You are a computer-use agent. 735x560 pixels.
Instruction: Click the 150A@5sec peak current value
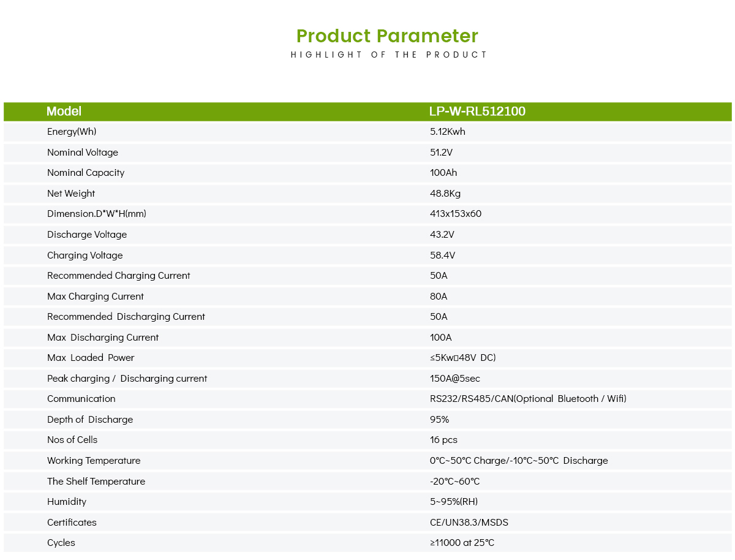[455, 379]
